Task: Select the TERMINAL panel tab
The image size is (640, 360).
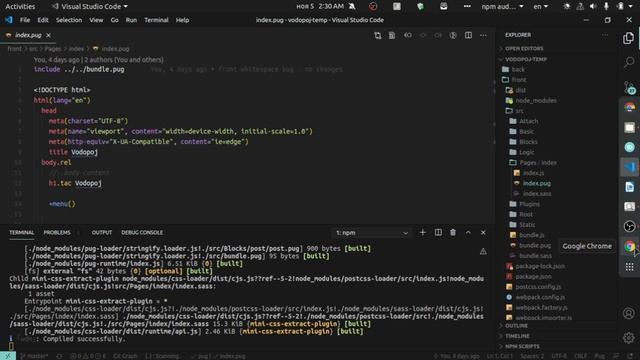Action: [22, 233]
